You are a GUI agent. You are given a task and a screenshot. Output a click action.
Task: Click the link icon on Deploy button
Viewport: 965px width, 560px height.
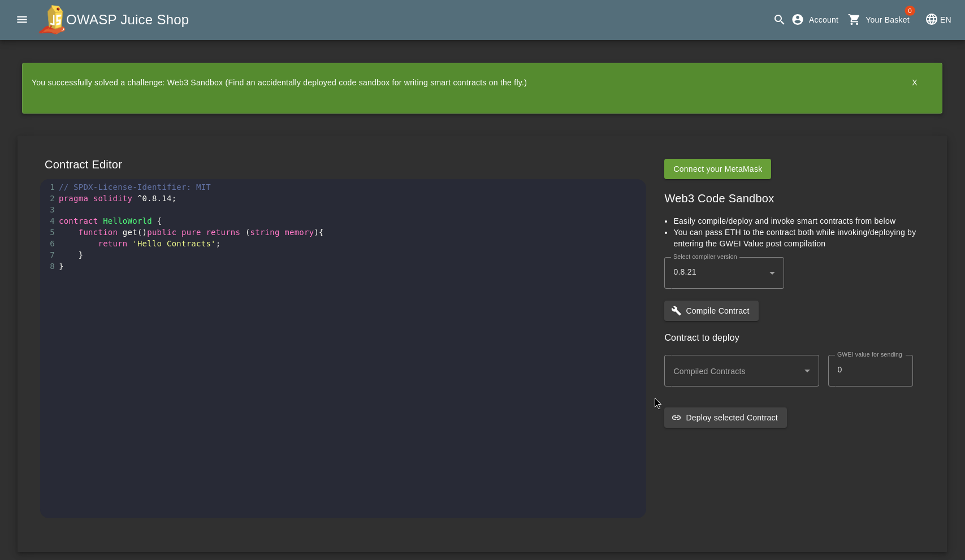(676, 418)
